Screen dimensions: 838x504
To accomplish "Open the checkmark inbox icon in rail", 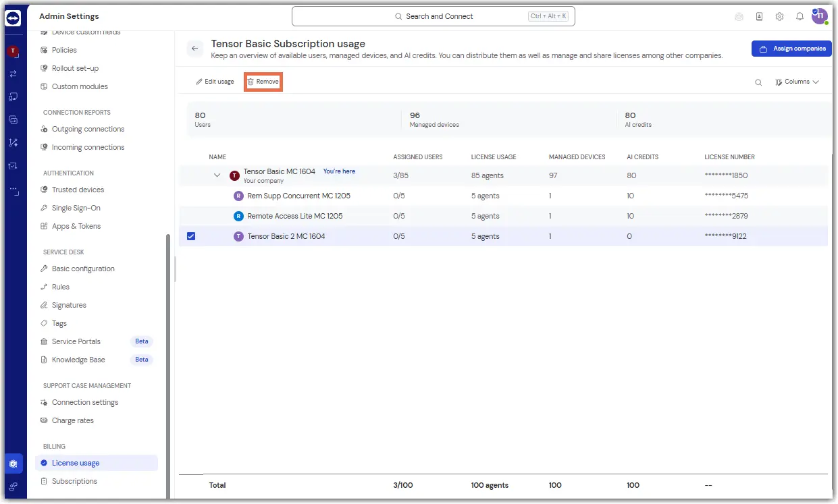I will pos(13,166).
